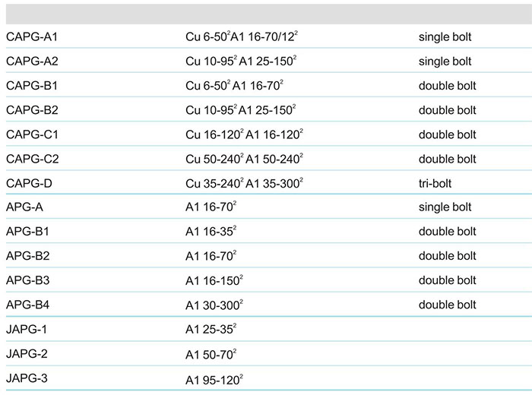Select the JAPG-1 model name
This screenshot has height=395, width=532.
(x=27, y=329)
